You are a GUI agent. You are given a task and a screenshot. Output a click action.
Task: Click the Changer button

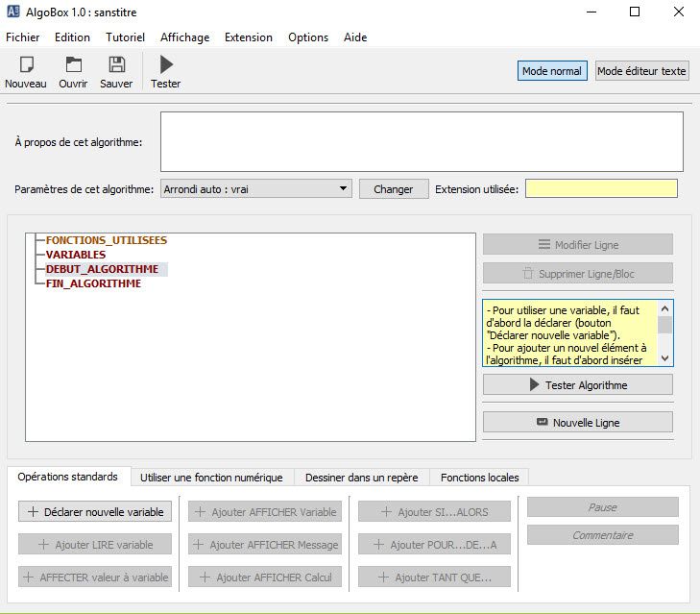coord(394,189)
